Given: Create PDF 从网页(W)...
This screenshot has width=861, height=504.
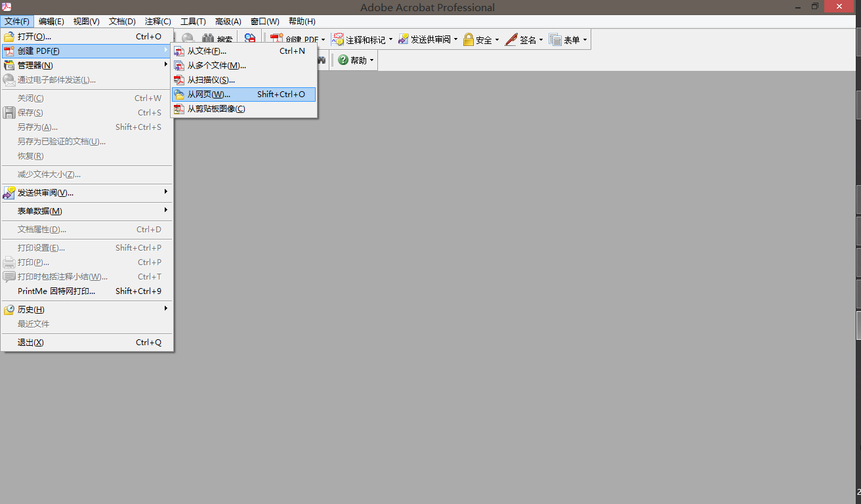Looking at the screenshot, I should [x=243, y=94].
